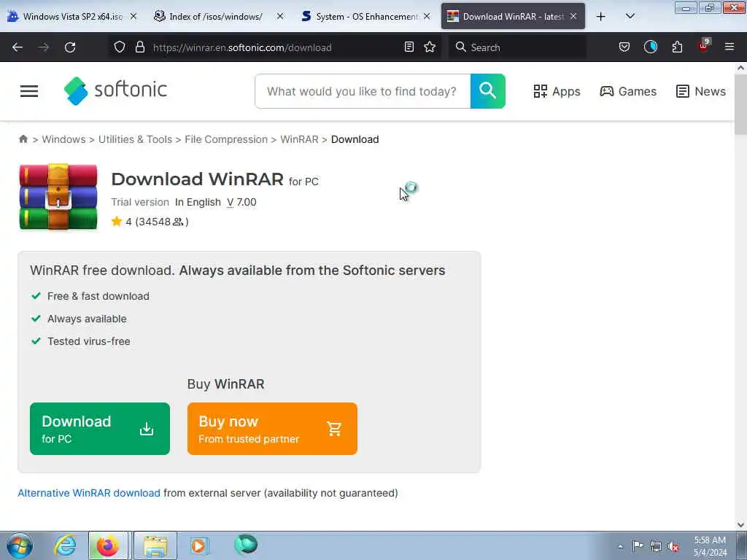Viewport: 747px width, 560px height.
Task: Click the WinRAR books icon
Action: (58, 197)
